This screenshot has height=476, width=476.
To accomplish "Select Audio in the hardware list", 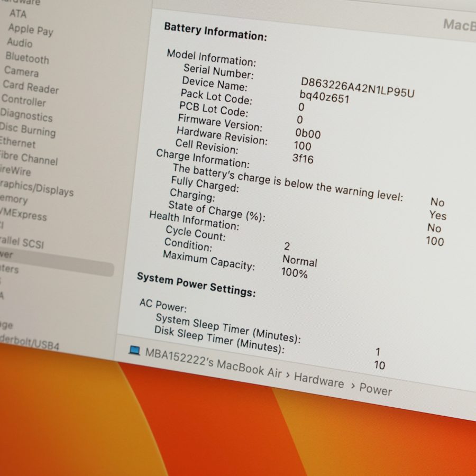I will pyautogui.click(x=20, y=43).
